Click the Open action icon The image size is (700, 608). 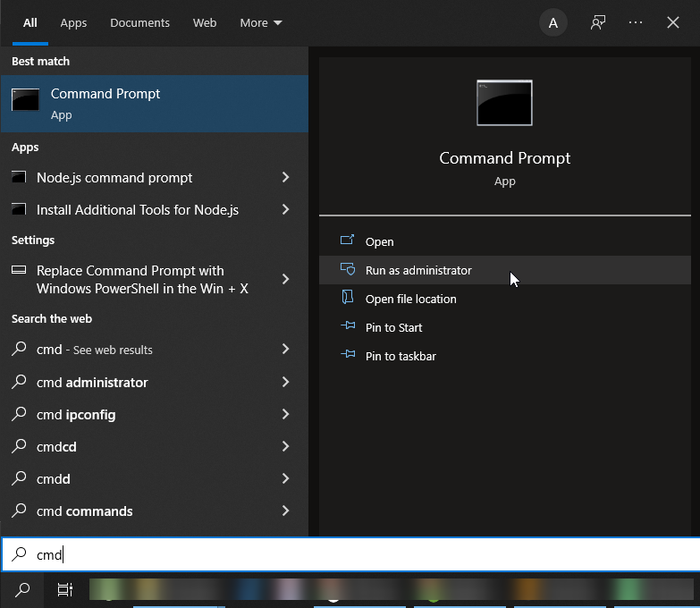point(348,241)
